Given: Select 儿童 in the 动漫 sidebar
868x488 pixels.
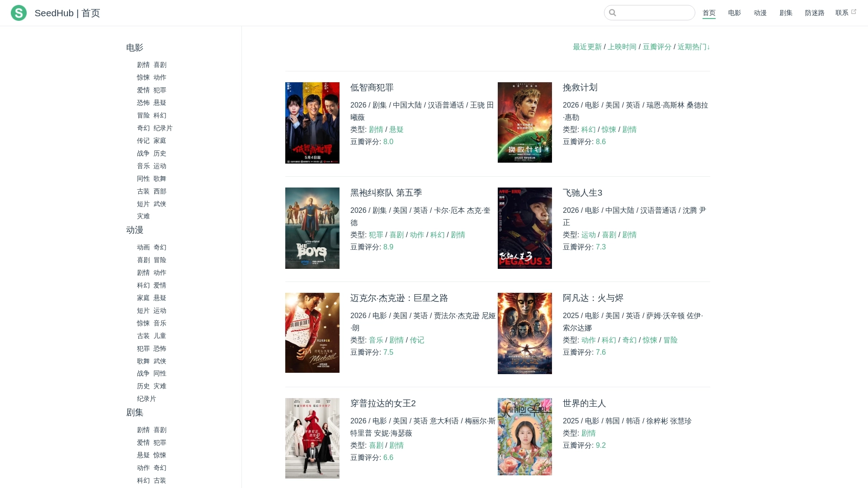Looking at the screenshot, I should pyautogui.click(x=160, y=336).
